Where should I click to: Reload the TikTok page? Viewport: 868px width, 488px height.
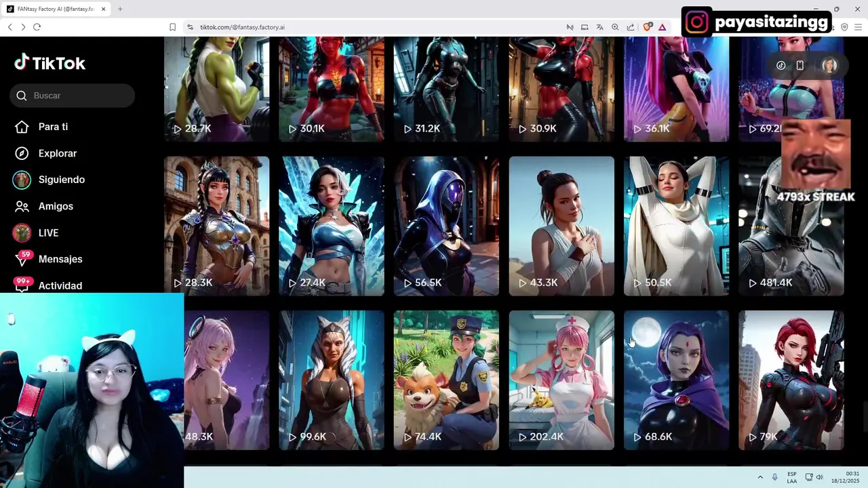point(37,27)
